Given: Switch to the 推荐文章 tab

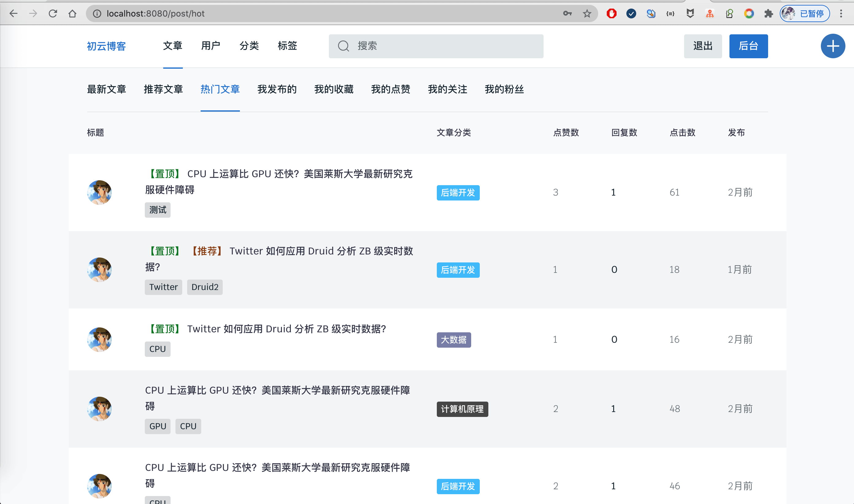Looking at the screenshot, I should coord(163,89).
